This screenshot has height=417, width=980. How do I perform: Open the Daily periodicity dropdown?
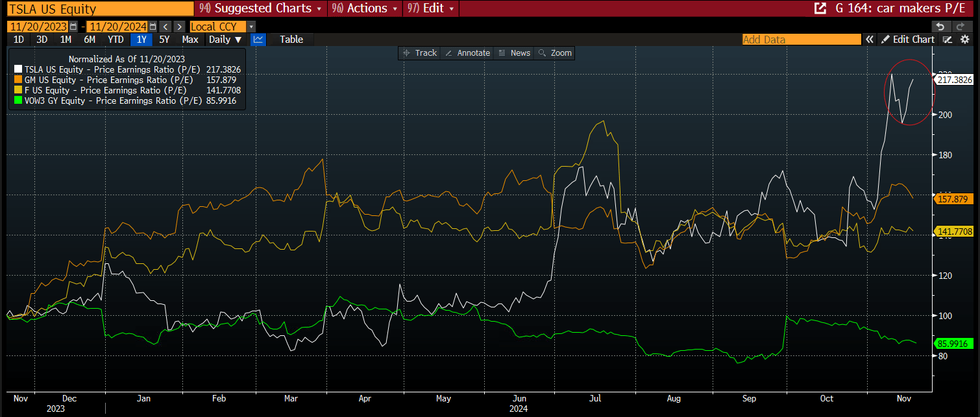click(x=225, y=40)
